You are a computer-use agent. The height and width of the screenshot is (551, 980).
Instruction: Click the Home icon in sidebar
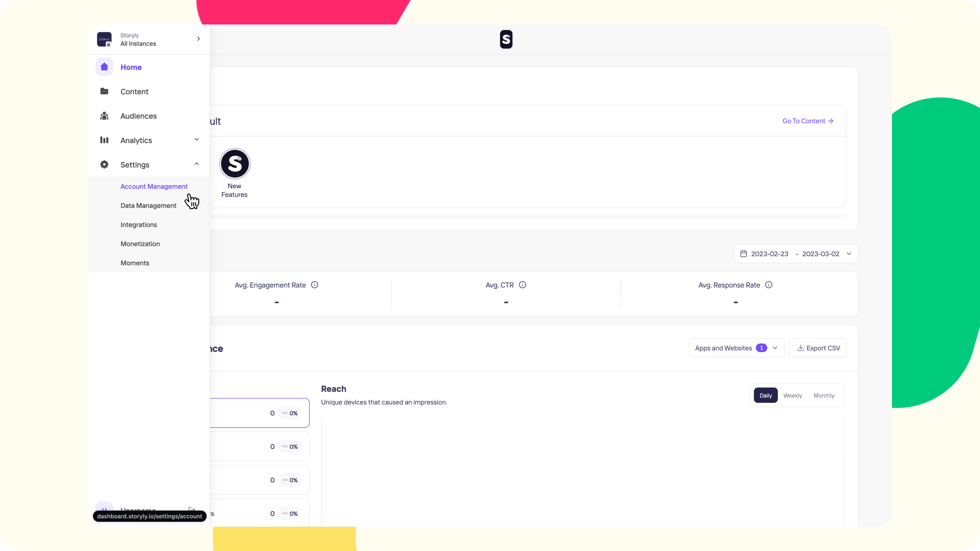pos(104,67)
